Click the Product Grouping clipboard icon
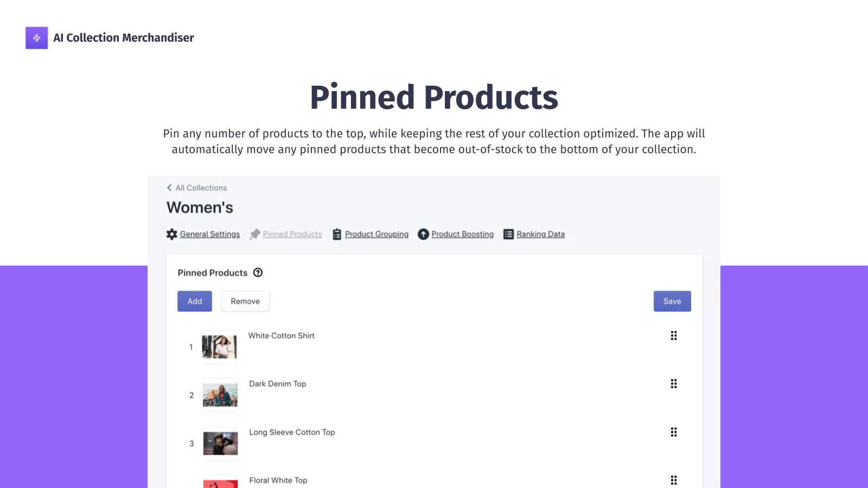 337,234
